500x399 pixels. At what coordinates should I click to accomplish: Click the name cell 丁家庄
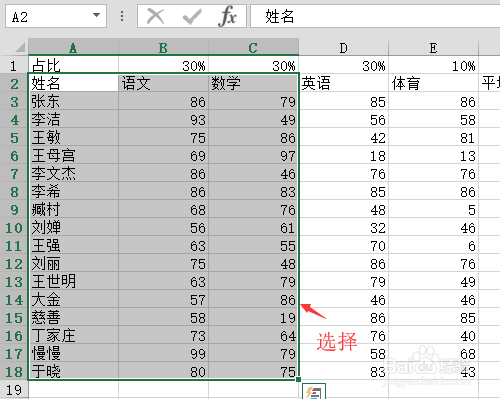click(73, 335)
